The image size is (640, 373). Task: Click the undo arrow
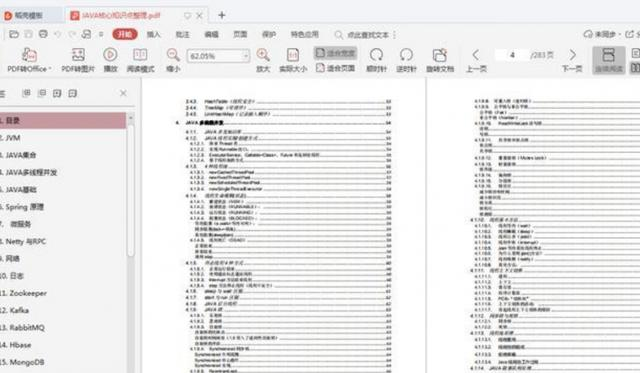[x=58, y=34]
